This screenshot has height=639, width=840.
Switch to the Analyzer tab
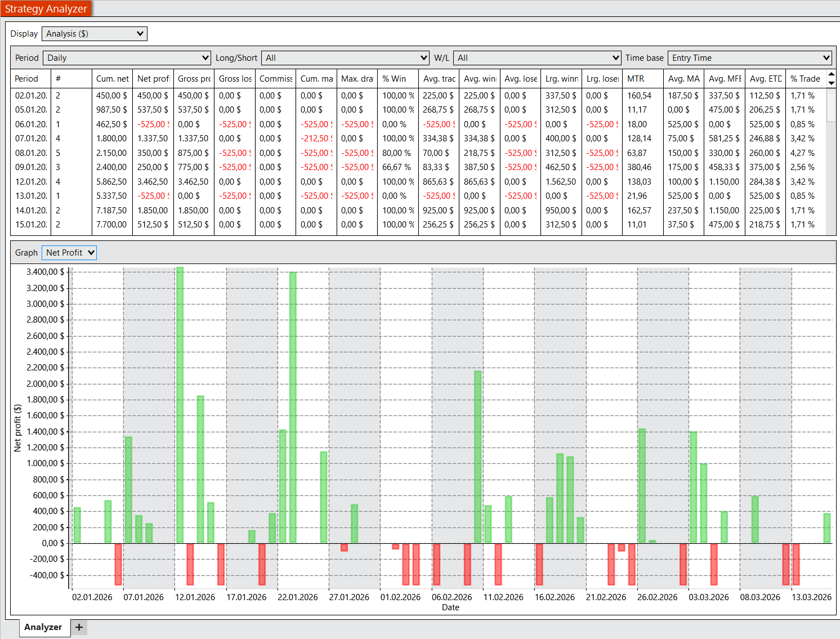tap(43, 627)
